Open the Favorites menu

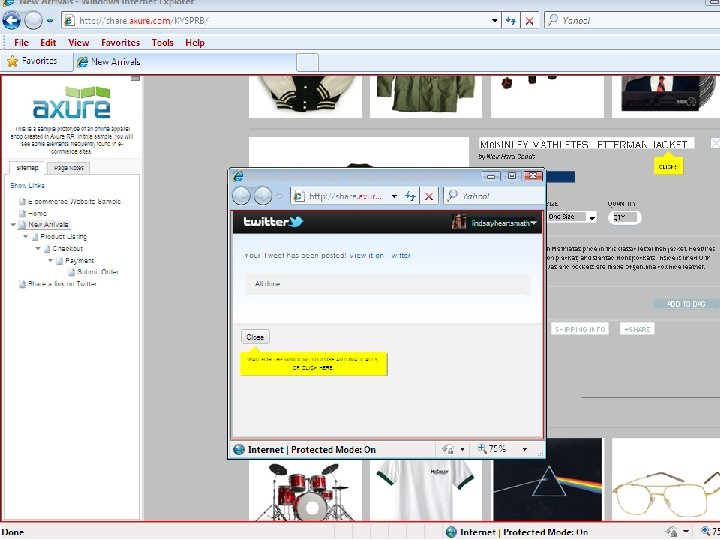click(x=120, y=43)
